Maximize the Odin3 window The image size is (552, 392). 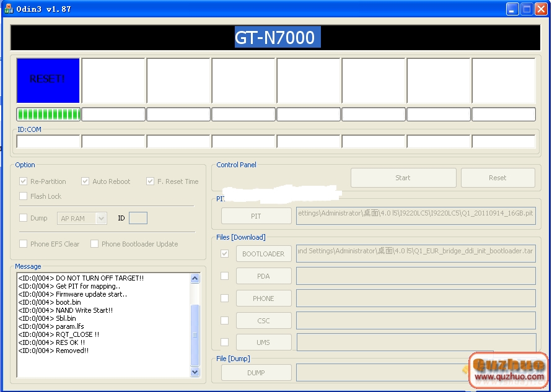pyautogui.click(x=527, y=9)
